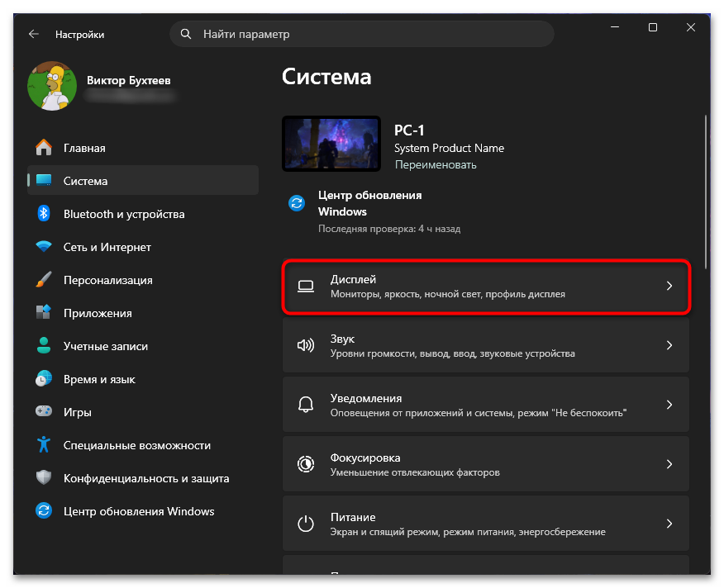Click the monitor icon beside Система
The width and height of the screenshot is (724, 588).
coord(44,181)
